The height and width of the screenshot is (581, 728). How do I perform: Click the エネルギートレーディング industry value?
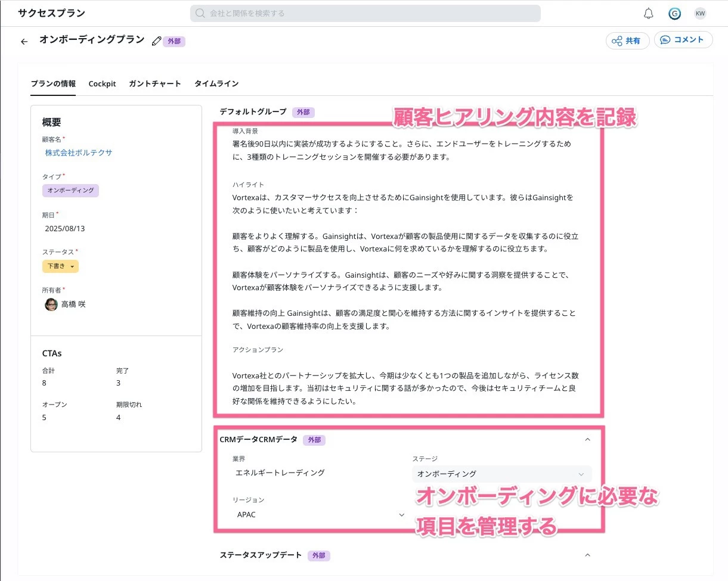[280, 473]
